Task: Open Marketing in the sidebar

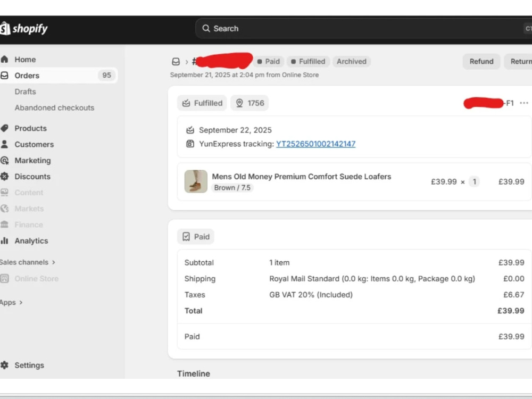Action: coord(32,161)
